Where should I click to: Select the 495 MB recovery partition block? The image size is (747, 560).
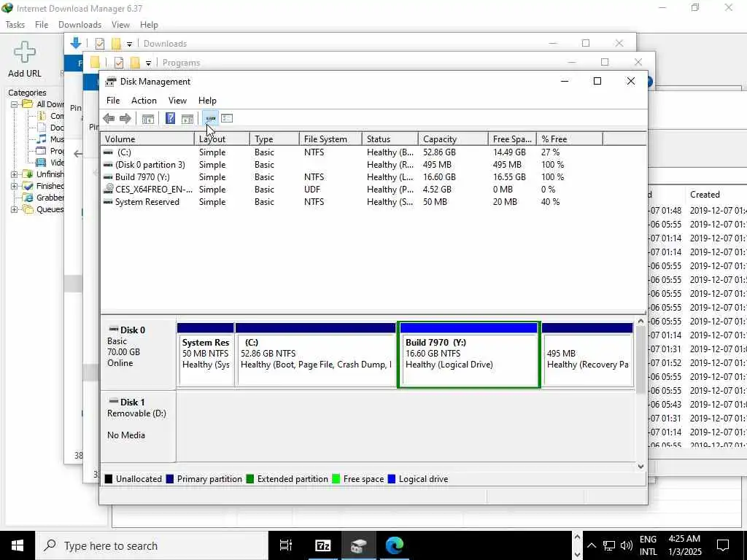click(587, 355)
